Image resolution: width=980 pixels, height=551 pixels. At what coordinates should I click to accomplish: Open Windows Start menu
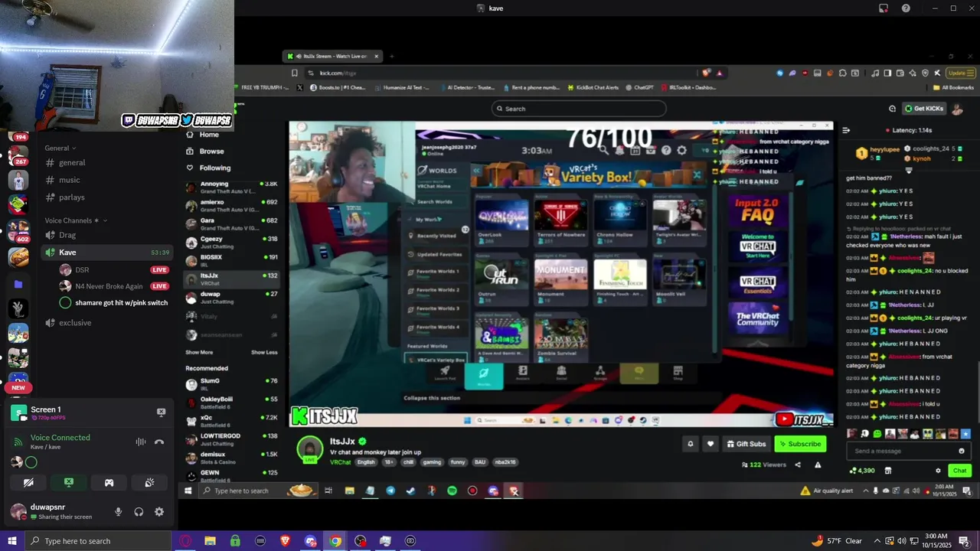coord(12,541)
